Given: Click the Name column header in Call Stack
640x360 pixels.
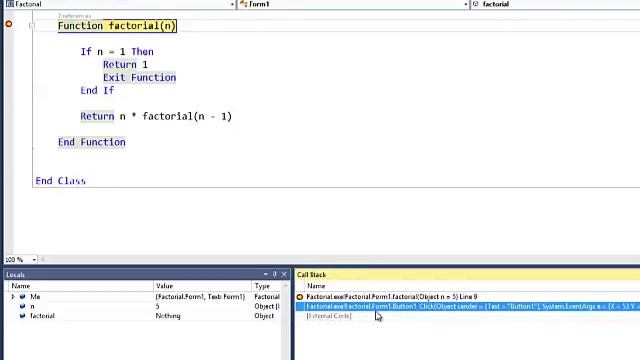Looking at the screenshot, I should click(316, 286).
